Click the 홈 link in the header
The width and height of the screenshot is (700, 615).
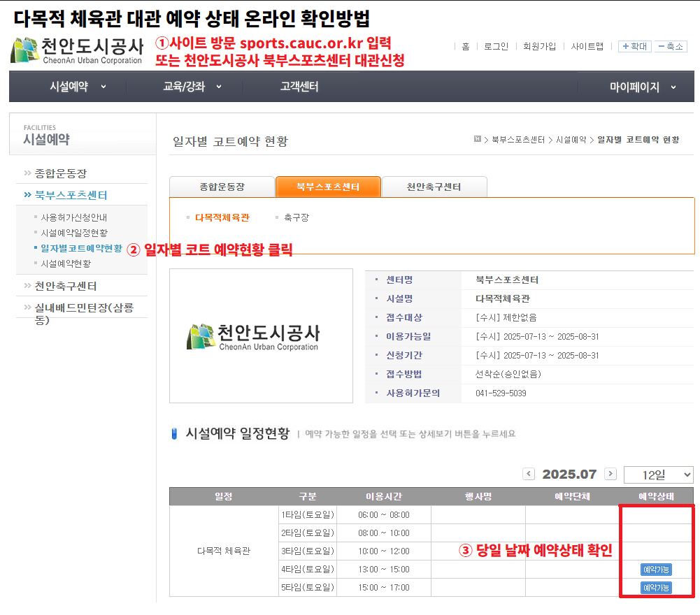[466, 46]
